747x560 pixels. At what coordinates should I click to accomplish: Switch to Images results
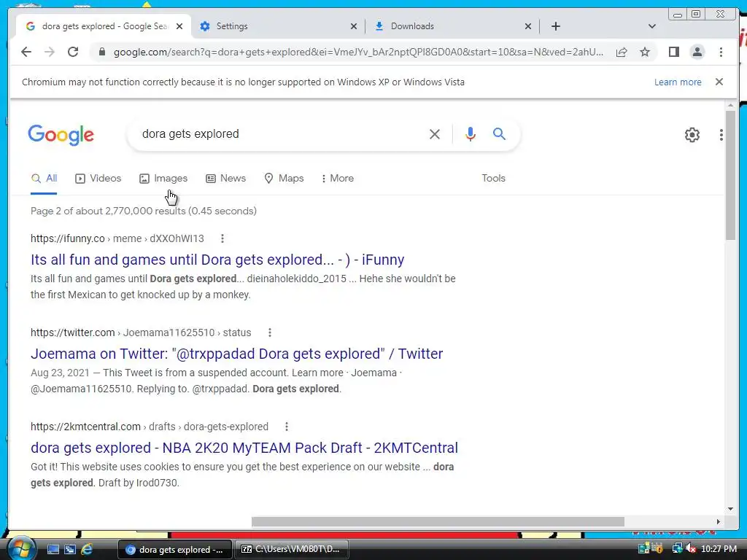coord(163,178)
